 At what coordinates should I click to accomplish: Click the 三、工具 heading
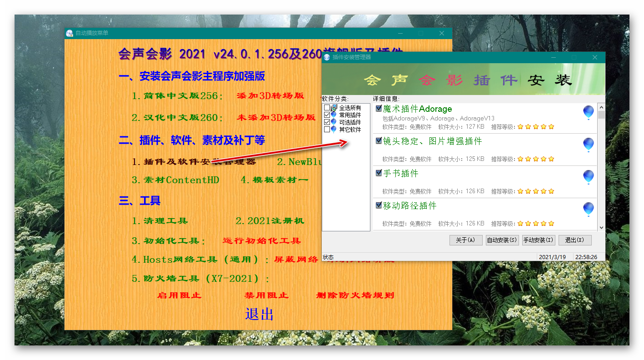pyautogui.click(x=139, y=201)
